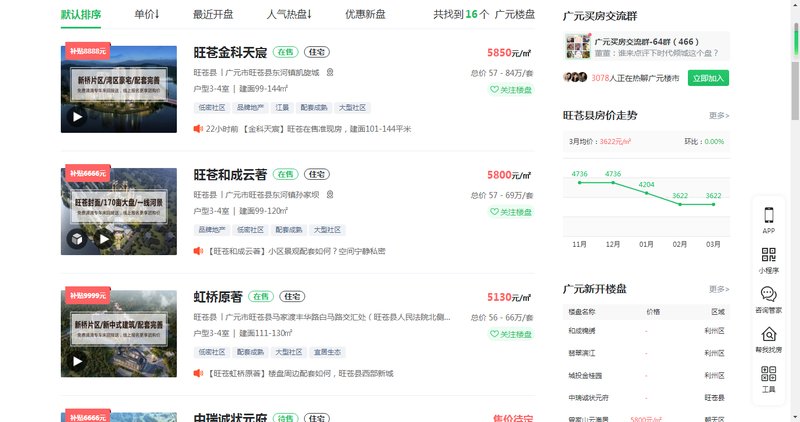Screen dimensions: 800x422
Task: Click the speaker icon on 虹桥原著 news
Action: (x=198, y=373)
